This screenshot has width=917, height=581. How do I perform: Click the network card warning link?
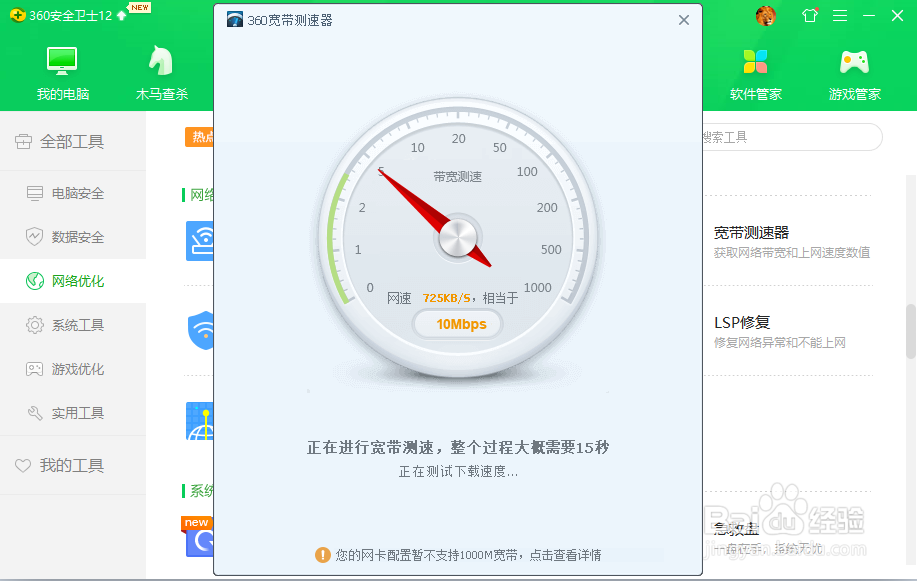[x=468, y=555]
